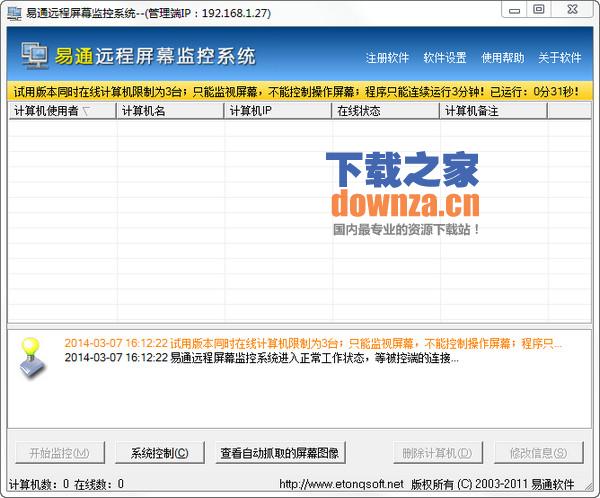Click the 系统控制(C) button
The width and height of the screenshot is (600, 498).
160,453
